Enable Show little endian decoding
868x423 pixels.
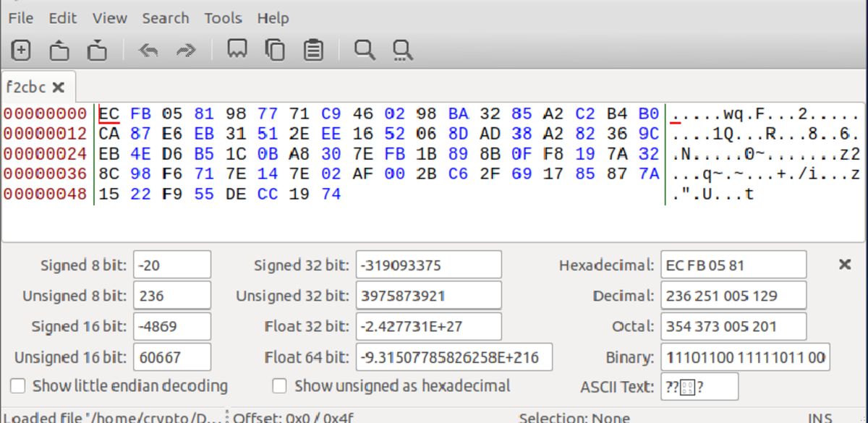coord(18,386)
